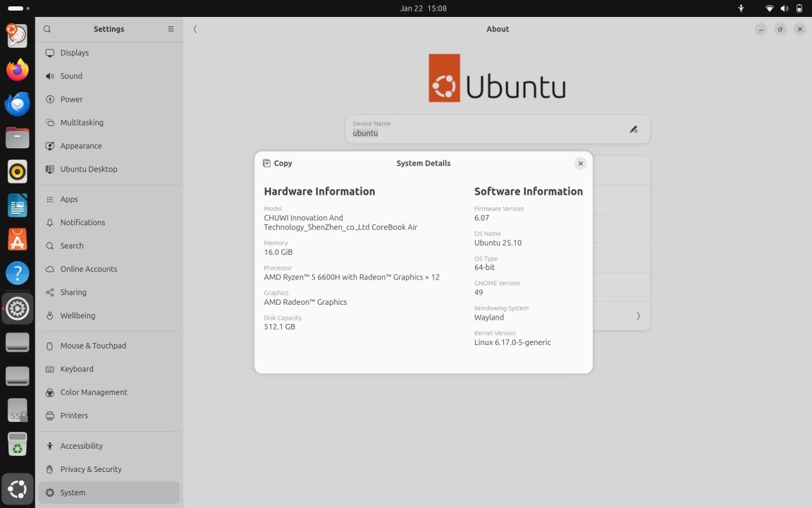Open Rhythmbox music player from the dock
This screenshot has height=508, width=812.
[x=17, y=171]
